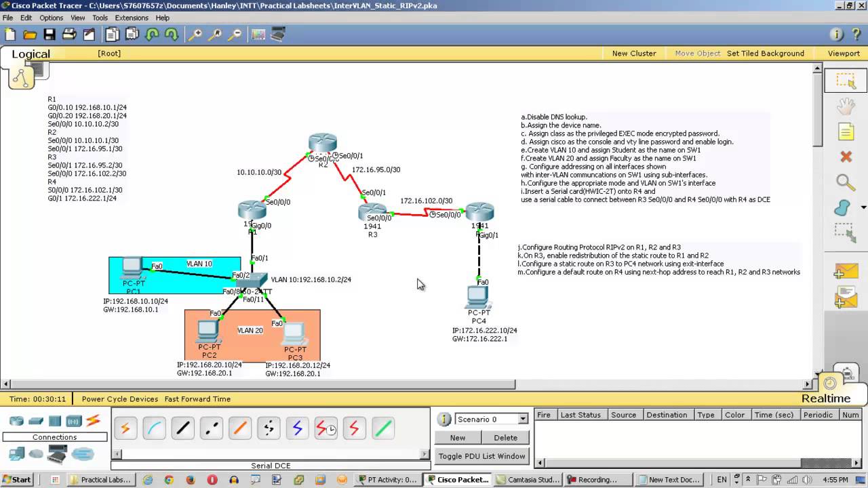This screenshot has width=868, height=488.
Task: Click the logical workspace navigation icon
Action: tap(21, 78)
